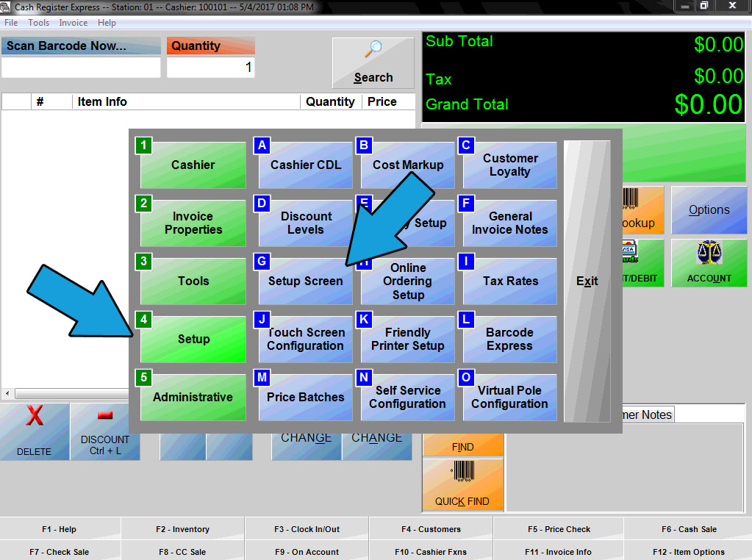Open Setup Screen option

[x=306, y=281]
